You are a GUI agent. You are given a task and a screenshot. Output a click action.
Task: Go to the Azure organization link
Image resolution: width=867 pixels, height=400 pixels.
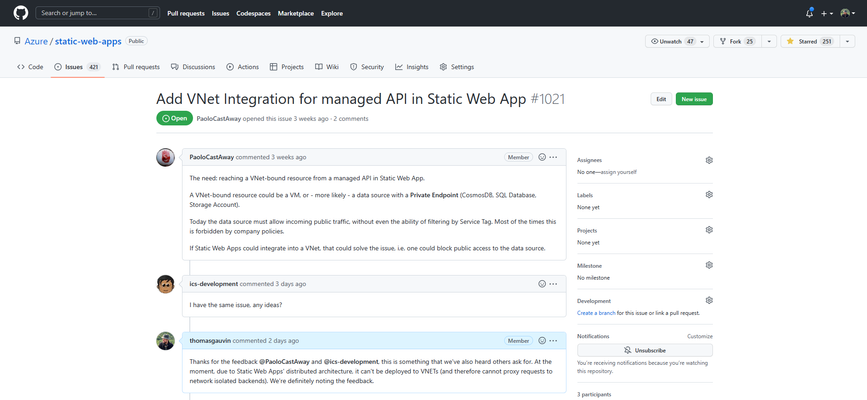36,41
